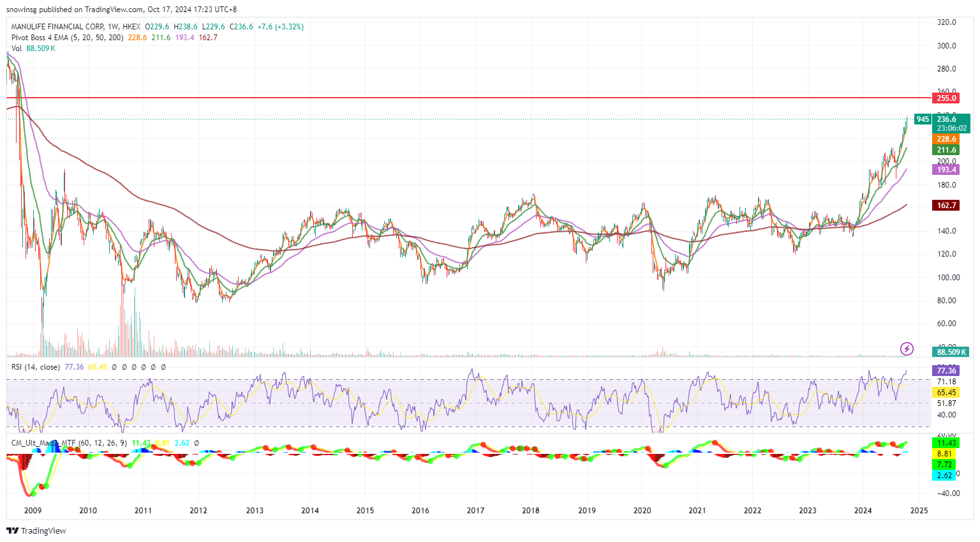This screenshot has height=542, width=980.
Task: Click the −40.00 MACD axis label
Action: pos(948,493)
